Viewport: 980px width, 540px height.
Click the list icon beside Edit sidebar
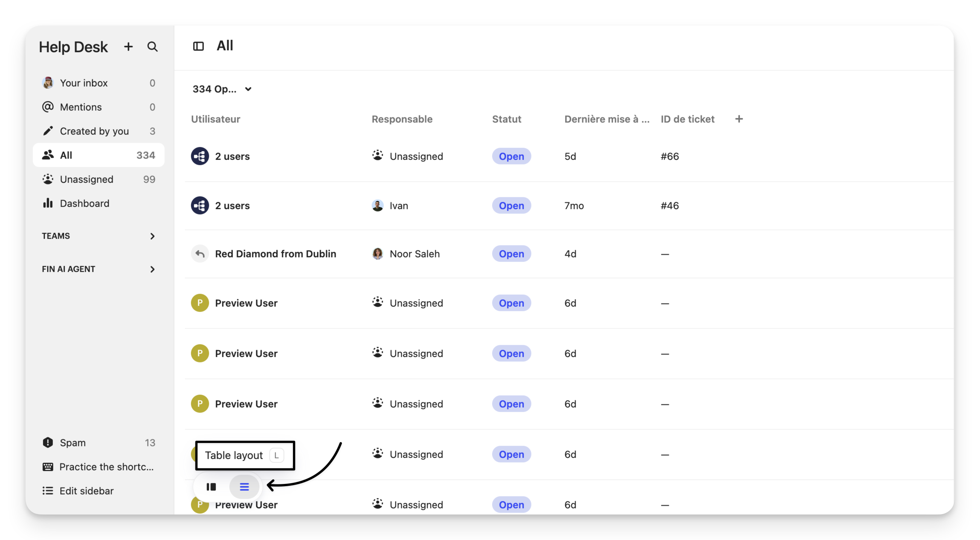coord(47,491)
